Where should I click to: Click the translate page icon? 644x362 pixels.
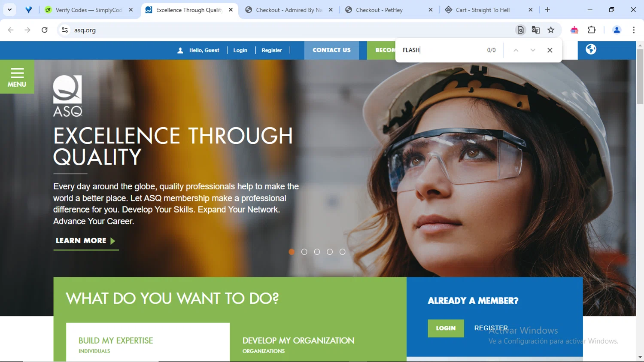(535, 30)
